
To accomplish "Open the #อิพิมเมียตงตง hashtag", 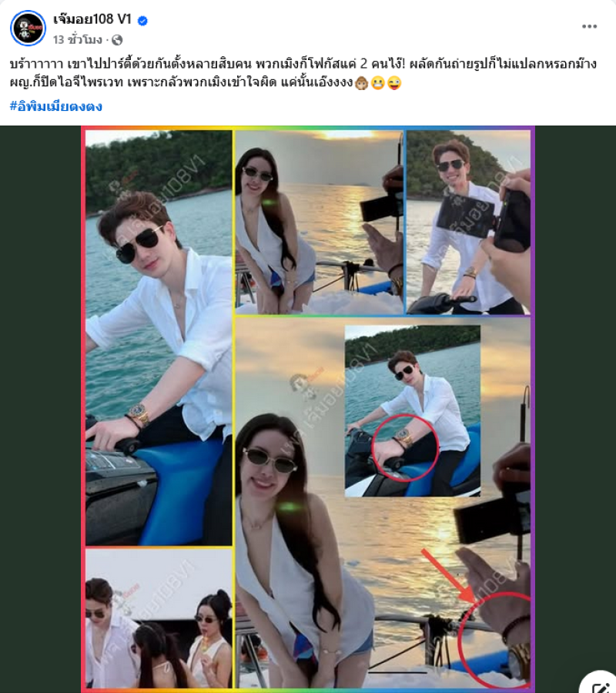I will pos(56,106).
